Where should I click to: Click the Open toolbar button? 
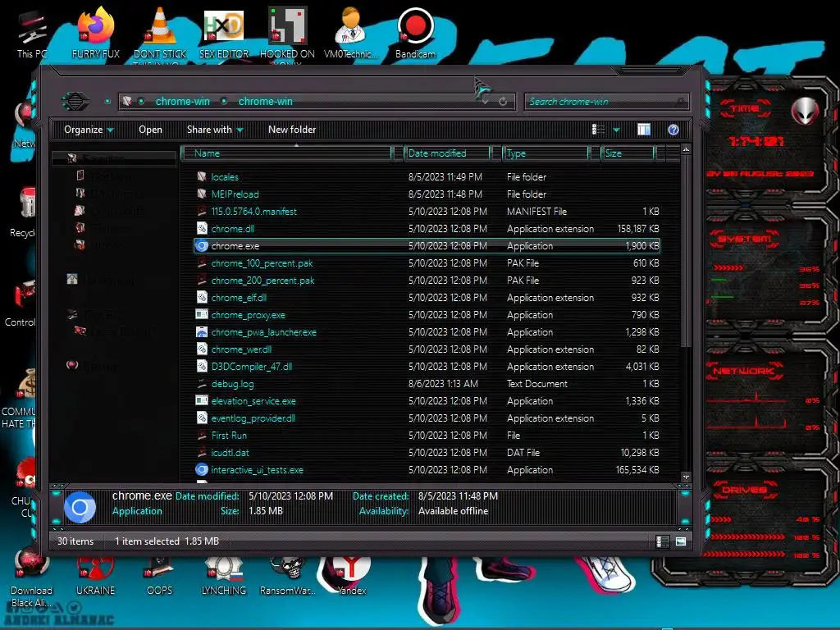151,130
